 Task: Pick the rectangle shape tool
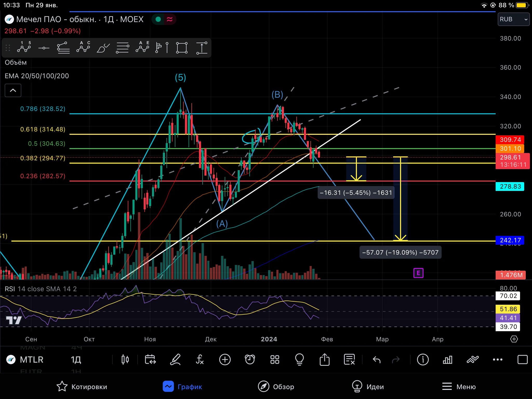pos(182,48)
